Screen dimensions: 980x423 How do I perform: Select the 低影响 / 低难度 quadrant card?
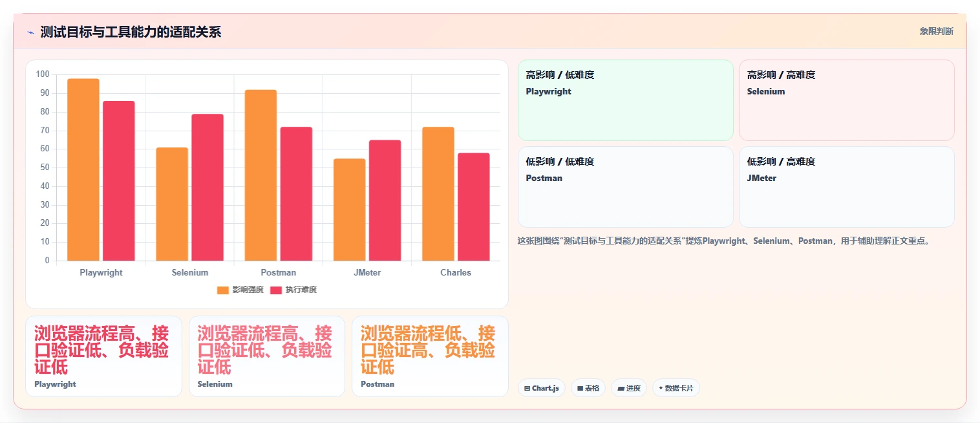[x=626, y=187]
